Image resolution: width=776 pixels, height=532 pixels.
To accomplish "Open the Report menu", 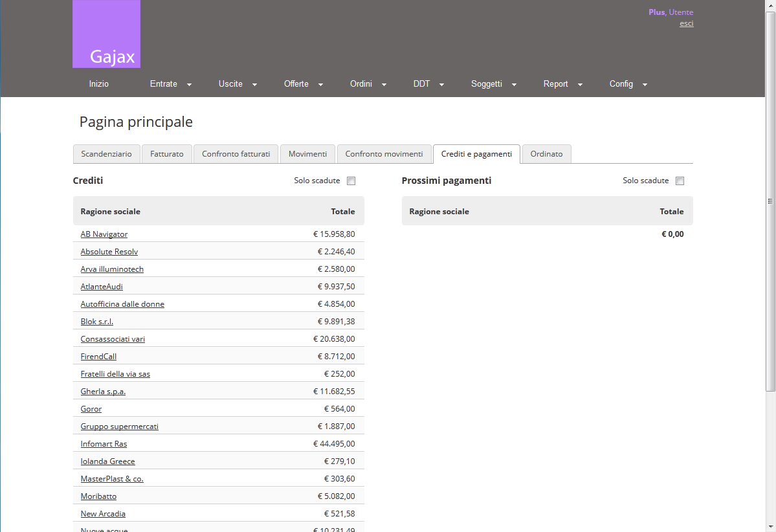I will (x=555, y=84).
